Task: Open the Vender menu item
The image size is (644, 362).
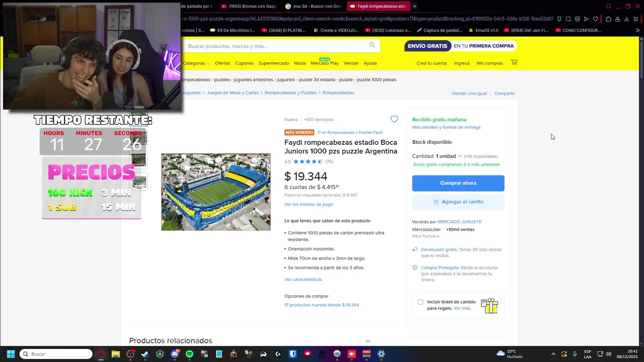Action: pyautogui.click(x=351, y=63)
